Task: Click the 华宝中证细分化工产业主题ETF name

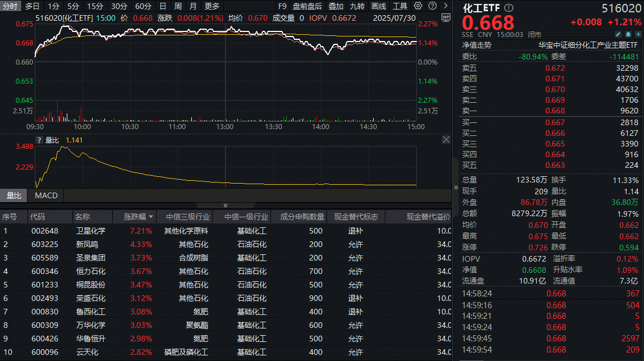Action: click(x=588, y=45)
